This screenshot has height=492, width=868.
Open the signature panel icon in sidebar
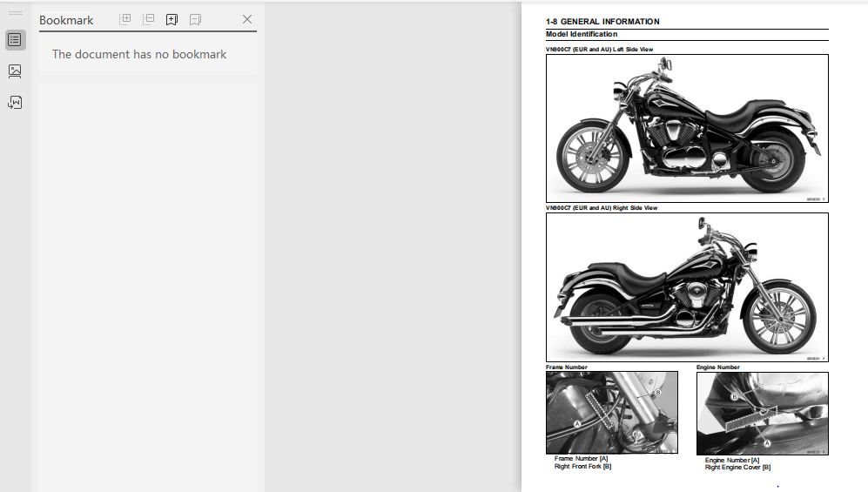click(x=15, y=103)
